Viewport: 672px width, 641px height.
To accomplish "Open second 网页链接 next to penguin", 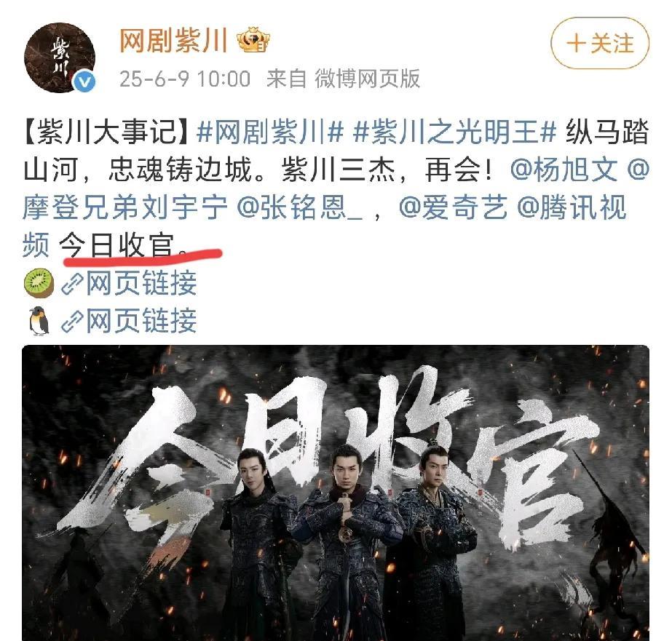I will (141, 321).
